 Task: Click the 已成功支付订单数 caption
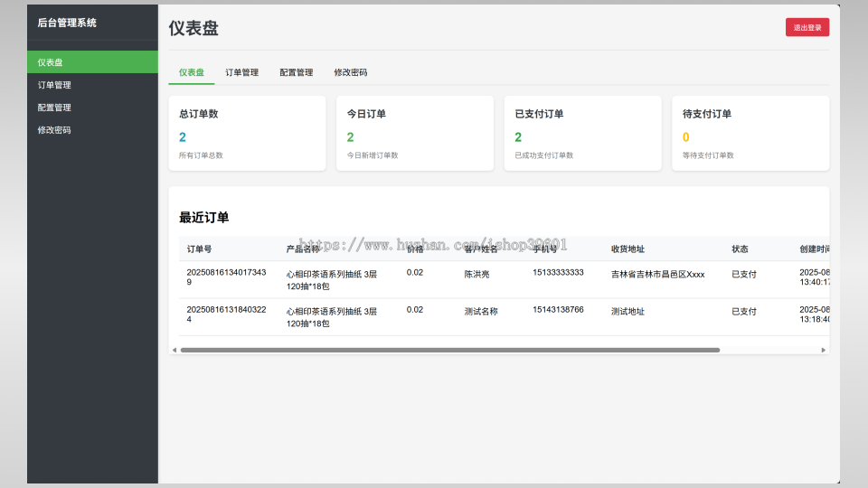click(544, 155)
